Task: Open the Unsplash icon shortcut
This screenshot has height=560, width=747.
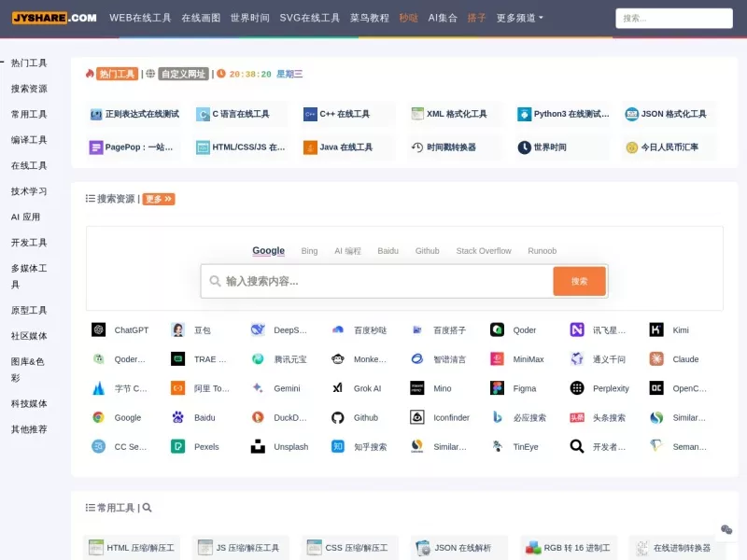Action: [x=258, y=446]
